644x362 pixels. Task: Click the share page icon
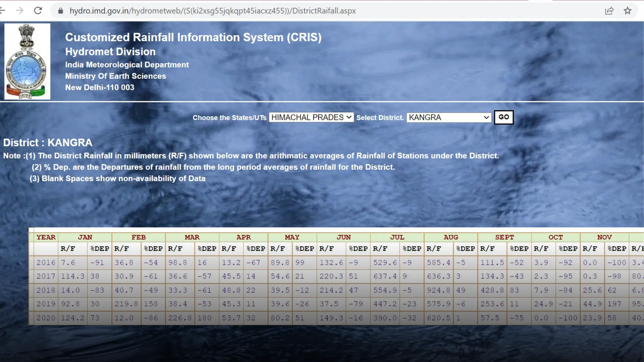click(x=609, y=11)
